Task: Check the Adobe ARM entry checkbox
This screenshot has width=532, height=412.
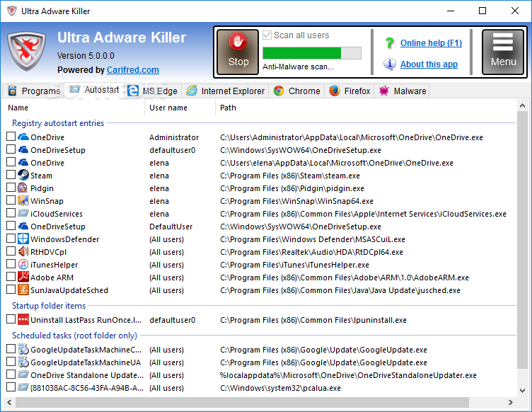Action: pos(11,277)
